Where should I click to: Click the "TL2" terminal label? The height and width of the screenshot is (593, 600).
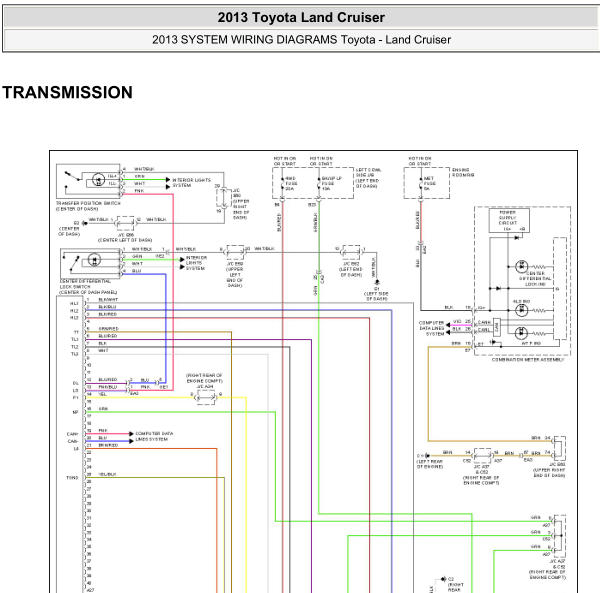[75, 347]
